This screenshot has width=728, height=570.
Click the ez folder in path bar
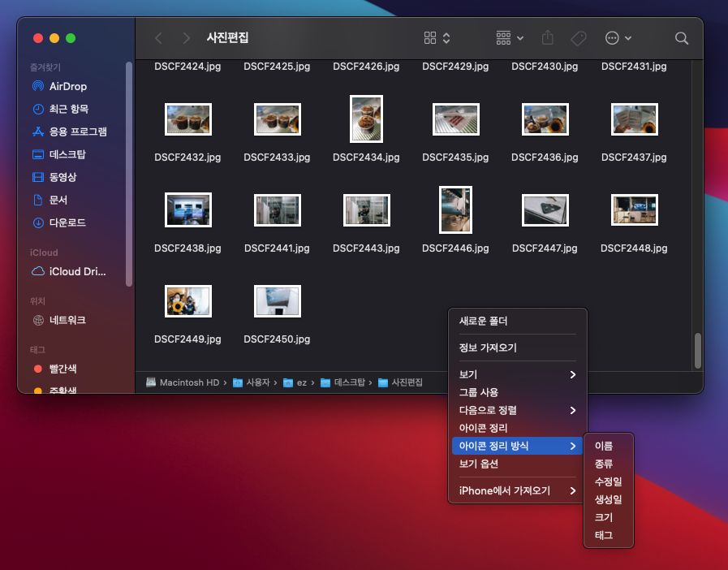pyautogui.click(x=295, y=382)
